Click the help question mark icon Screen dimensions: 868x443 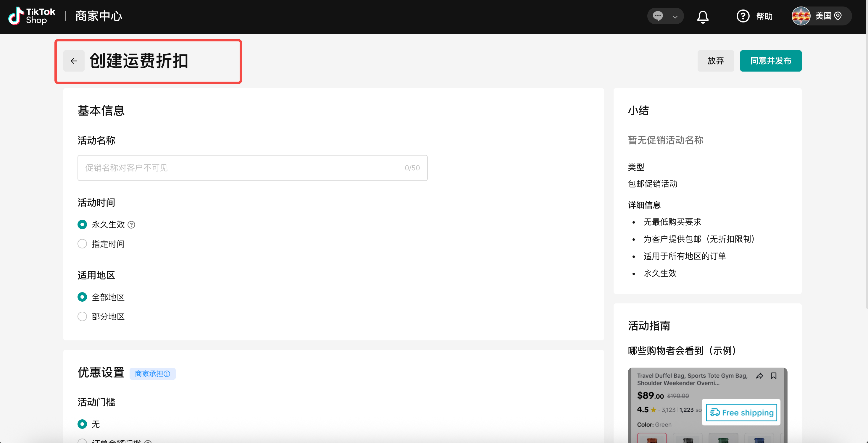point(743,16)
